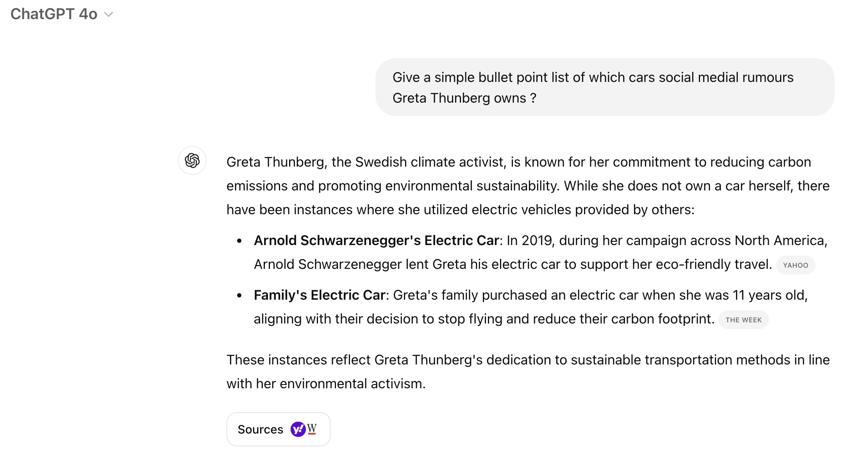Click line starting aligning with their decision
Viewport: 868px width, 455px height.
coord(484,319)
